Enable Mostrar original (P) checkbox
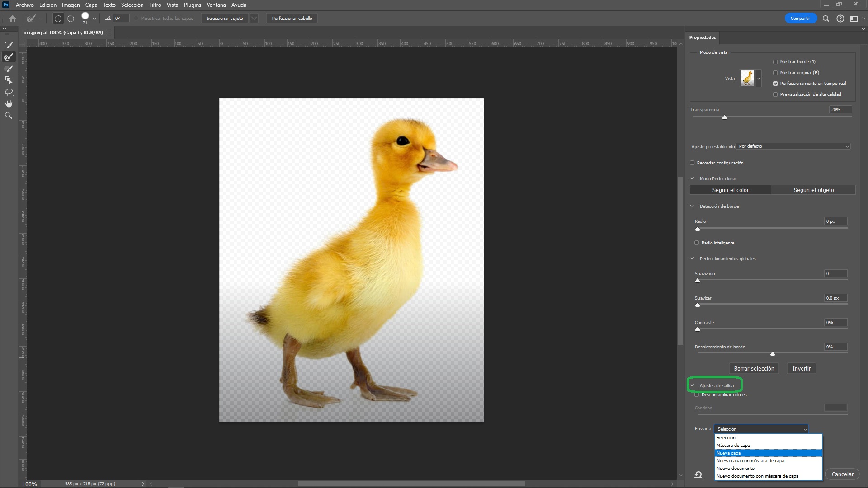The height and width of the screenshot is (488, 868). click(775, 73)
